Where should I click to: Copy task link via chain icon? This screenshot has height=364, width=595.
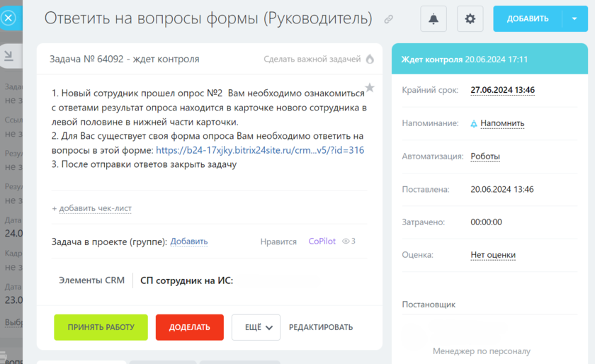pyautogui.click(x=388, y=20)
